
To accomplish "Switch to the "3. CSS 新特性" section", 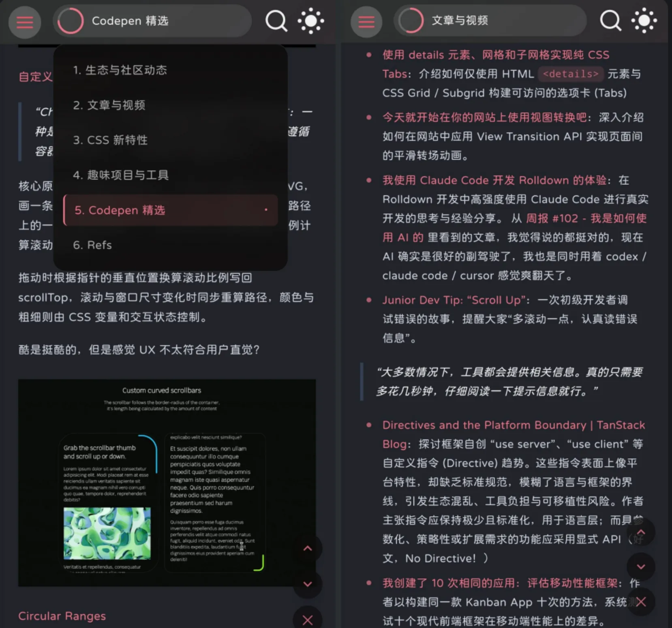I will click(x=110, y=140).
